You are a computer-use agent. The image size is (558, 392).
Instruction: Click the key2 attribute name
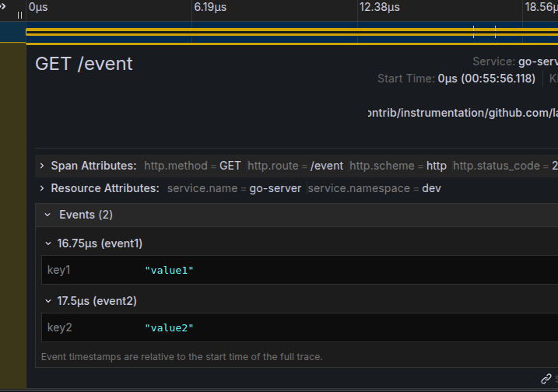(60, 327)
